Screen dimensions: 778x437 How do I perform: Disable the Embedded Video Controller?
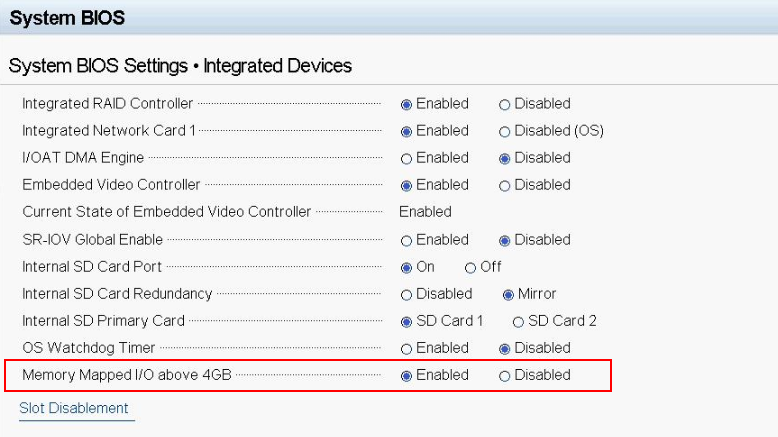[x=505, y=185]
